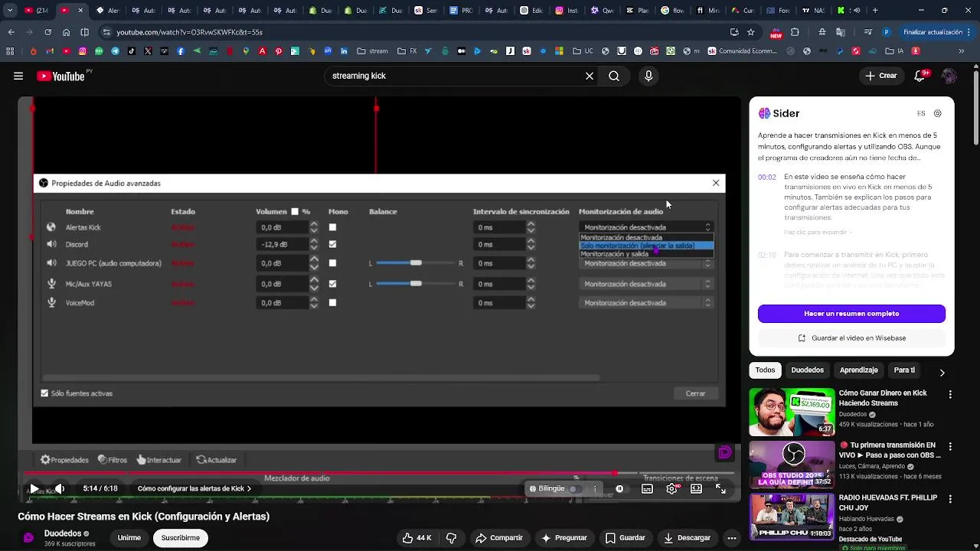980x551 pixels.
Task: Enter fullscreen mode
Action: pos(720,488)
